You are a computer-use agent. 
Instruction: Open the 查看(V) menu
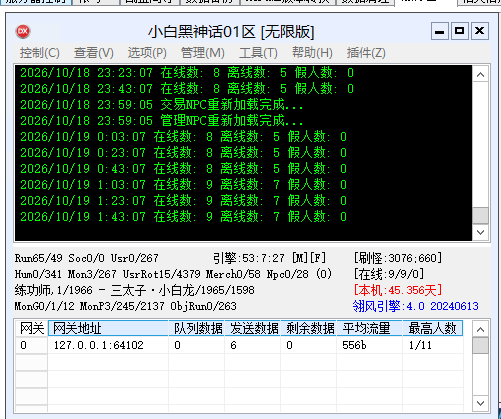pos(94,53)
